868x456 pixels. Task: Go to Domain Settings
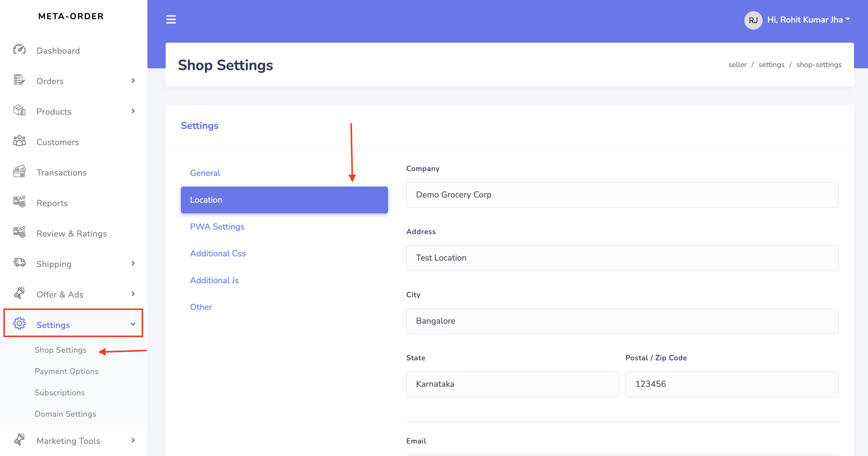(x=65, y=414)
